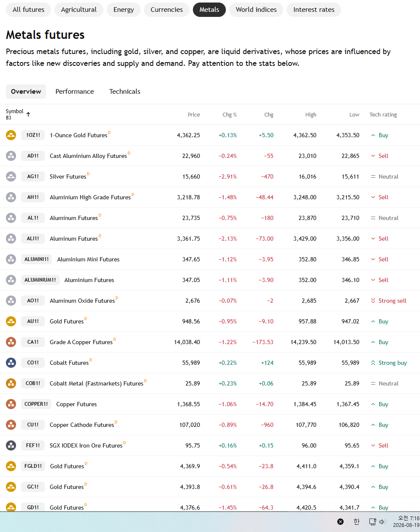This screenshot has height=532, width=420.
Task: Click the AH1! aluminium icon
Action: pos(11,197)
